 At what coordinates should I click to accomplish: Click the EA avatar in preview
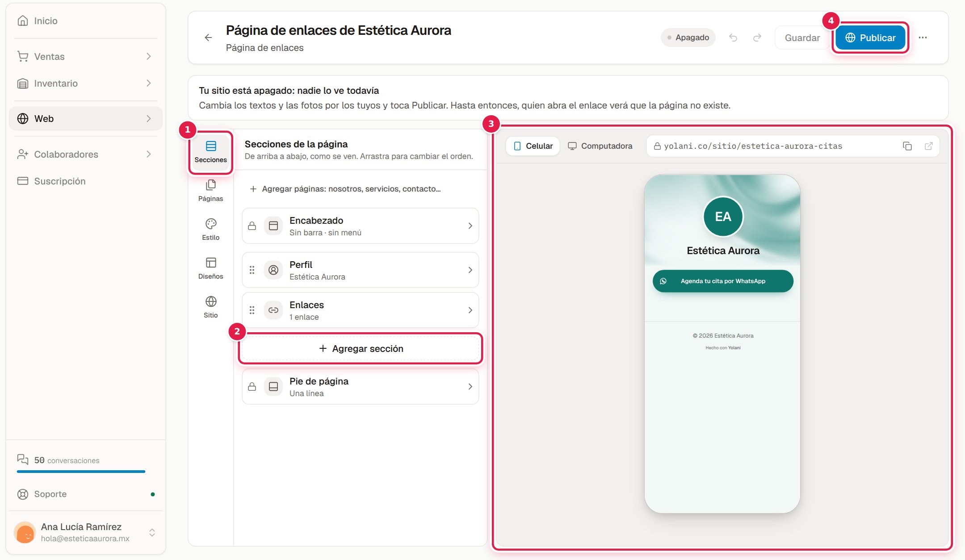tap(723, 217)
